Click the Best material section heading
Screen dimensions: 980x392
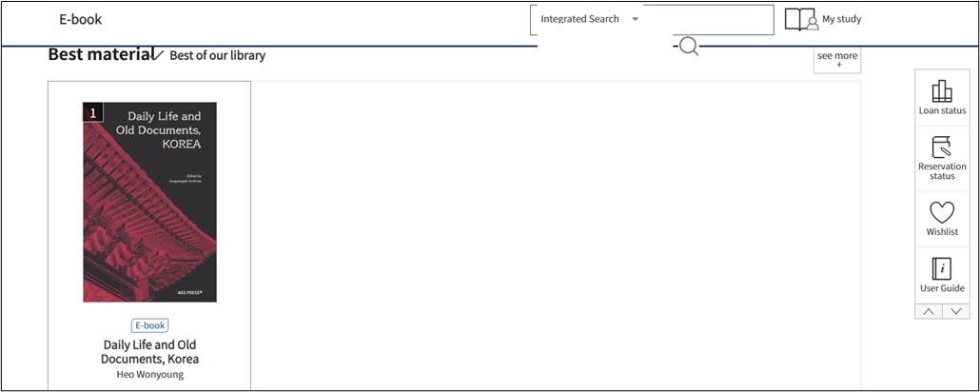pos(100,54)
